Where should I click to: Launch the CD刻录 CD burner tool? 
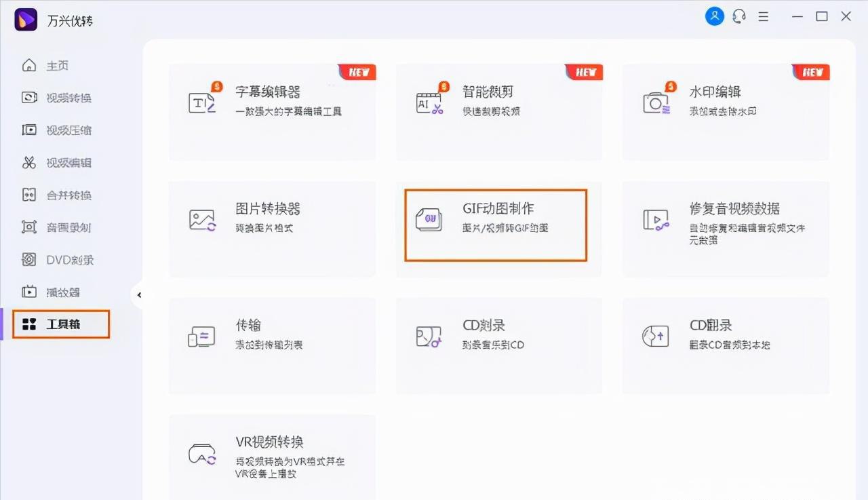tap(498, 345)
